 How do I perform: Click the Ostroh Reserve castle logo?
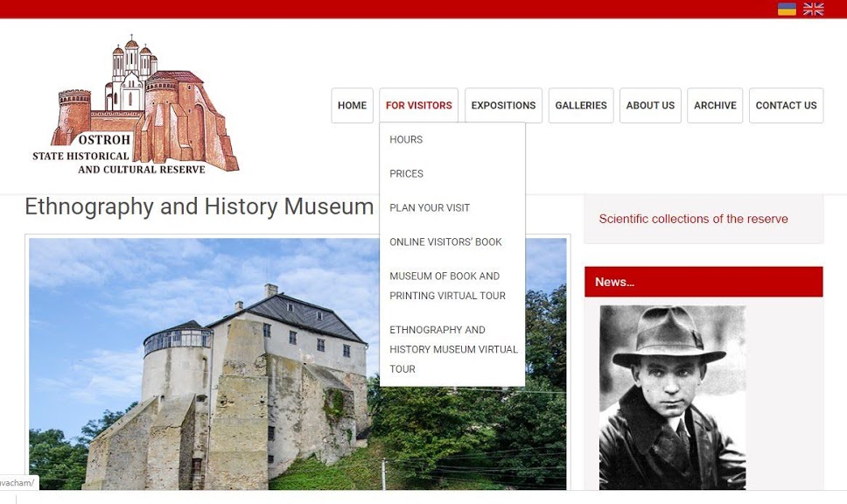[x=136, y=106]
